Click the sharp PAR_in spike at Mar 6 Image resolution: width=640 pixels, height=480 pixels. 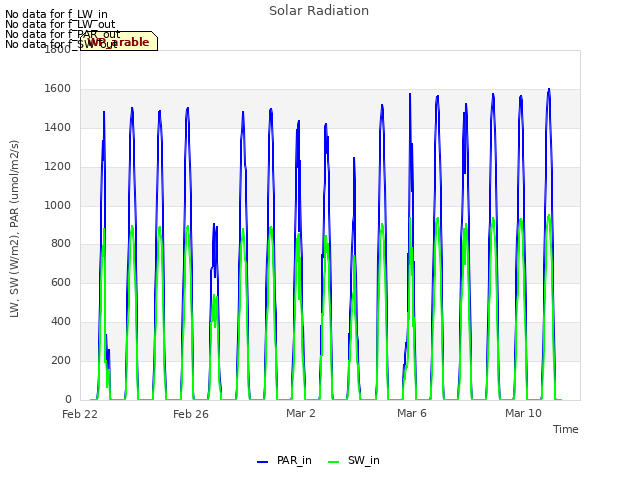pos(410,95)
